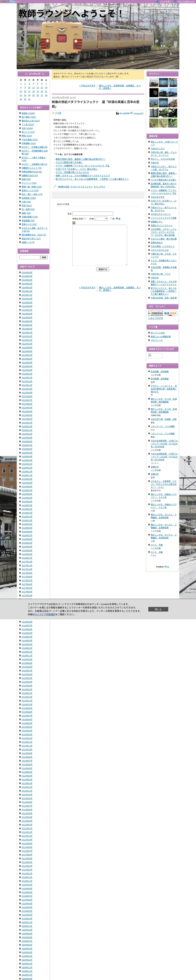Open the 2022年01月 monthly archive
196x980 pixels.
click(27, 378)
